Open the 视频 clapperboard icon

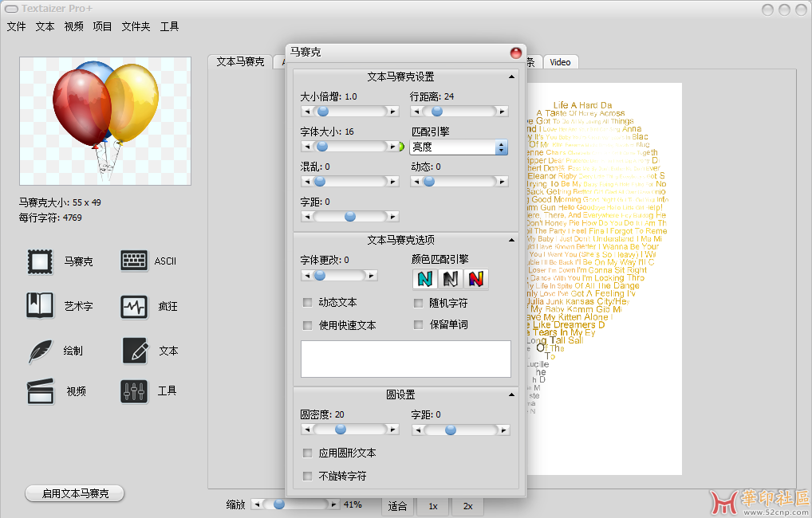click(40, 391)
